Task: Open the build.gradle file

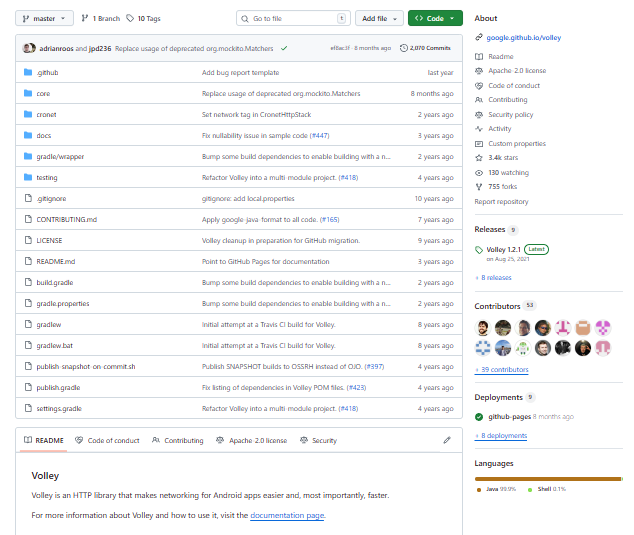Action: [x=55, y=283]
